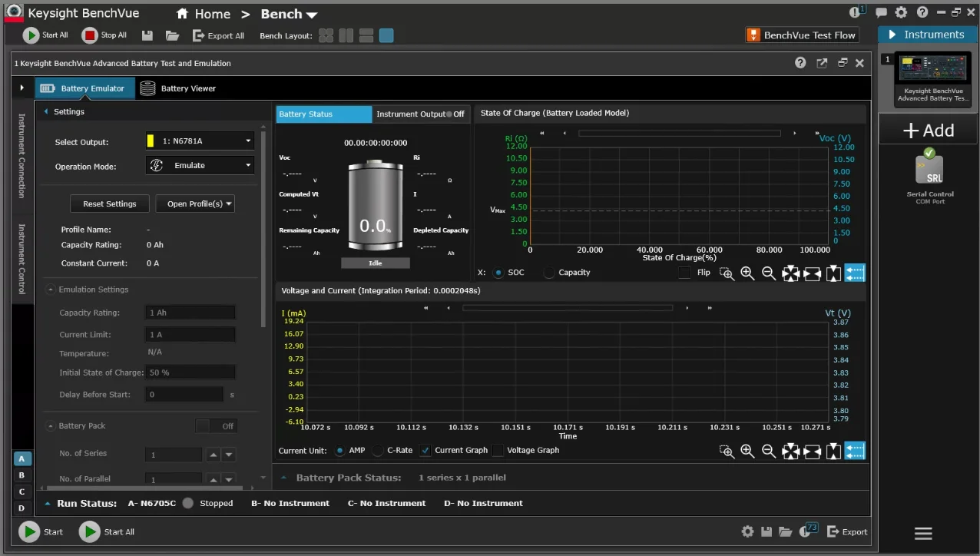
Task: Select the single-panel bench layout
Action: [x=386, y=35]
